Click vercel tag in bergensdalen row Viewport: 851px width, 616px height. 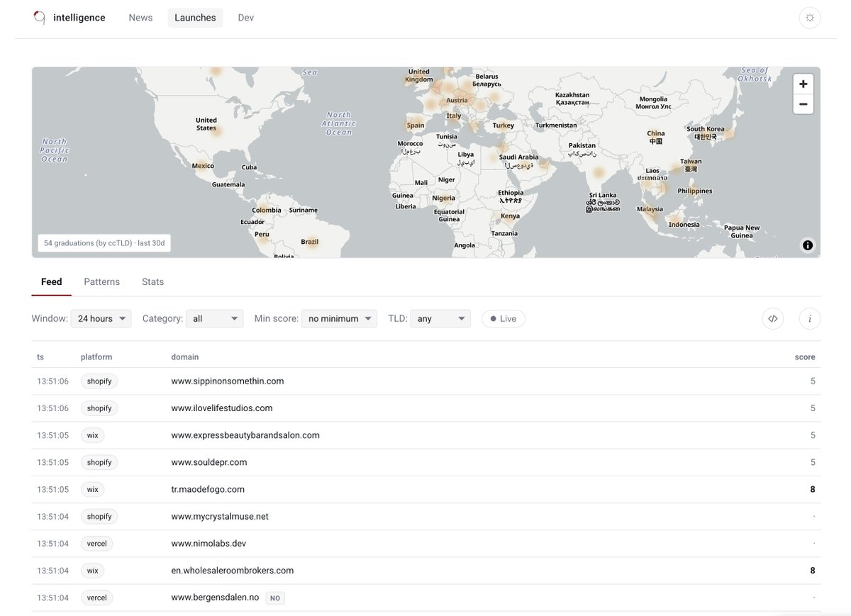(96, 598)
